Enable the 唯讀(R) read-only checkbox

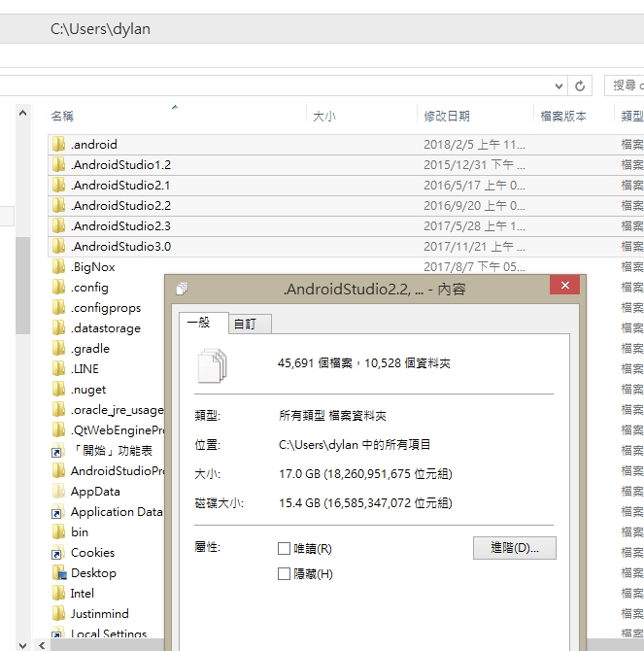[284, 548]
